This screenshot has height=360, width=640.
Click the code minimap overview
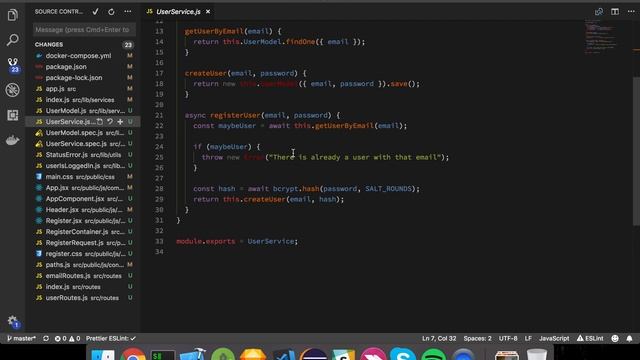[601, 37]
